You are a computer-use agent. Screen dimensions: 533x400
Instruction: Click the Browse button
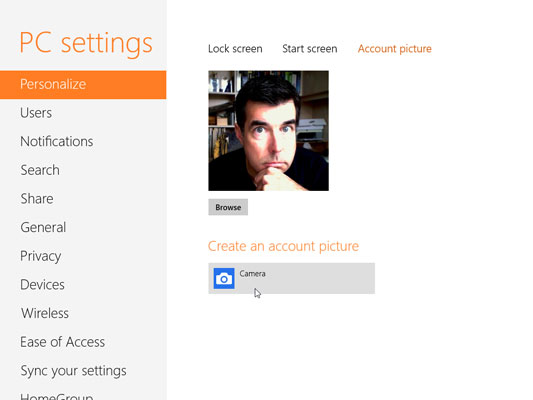click(228, 207)
